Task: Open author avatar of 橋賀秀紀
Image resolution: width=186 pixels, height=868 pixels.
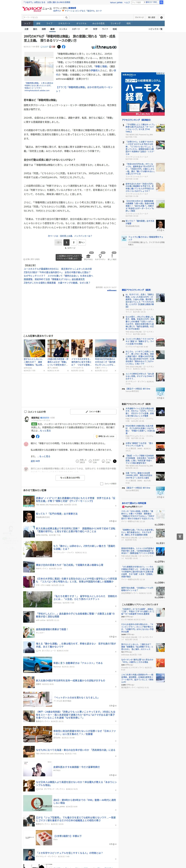Action: click(26, 419)
